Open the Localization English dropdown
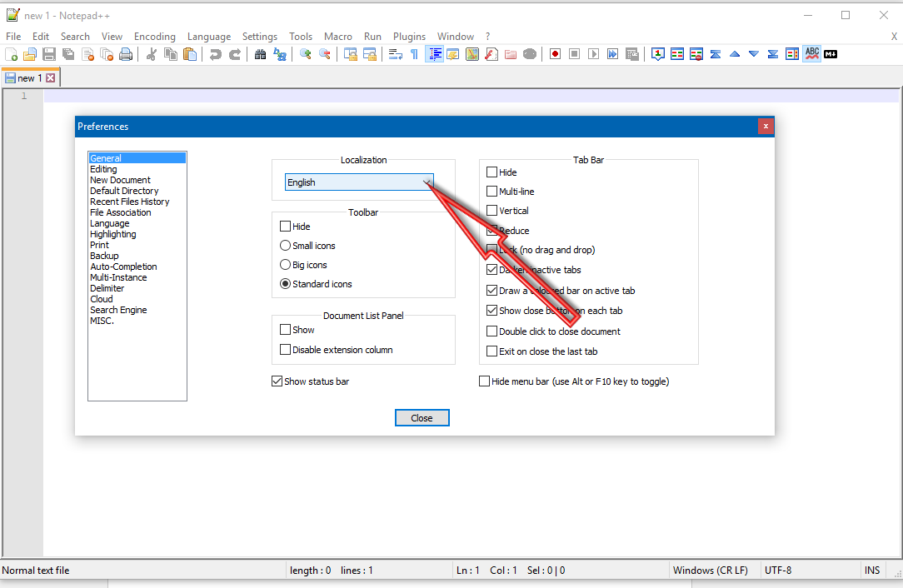903x588 pixels. (359, 182)
